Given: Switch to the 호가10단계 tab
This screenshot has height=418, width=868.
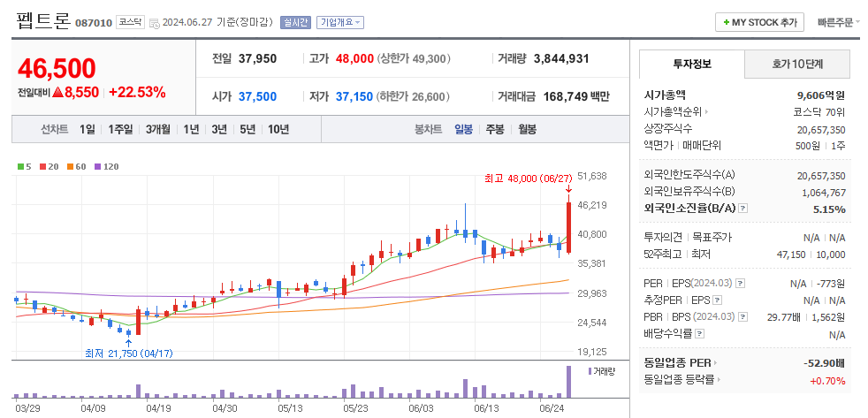Looking at the screenshot, I should [797, 64].
